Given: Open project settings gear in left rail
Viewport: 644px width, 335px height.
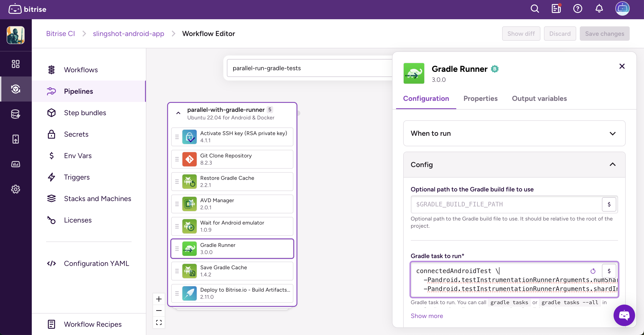Looking at the screenshot, I should (15, 189).
